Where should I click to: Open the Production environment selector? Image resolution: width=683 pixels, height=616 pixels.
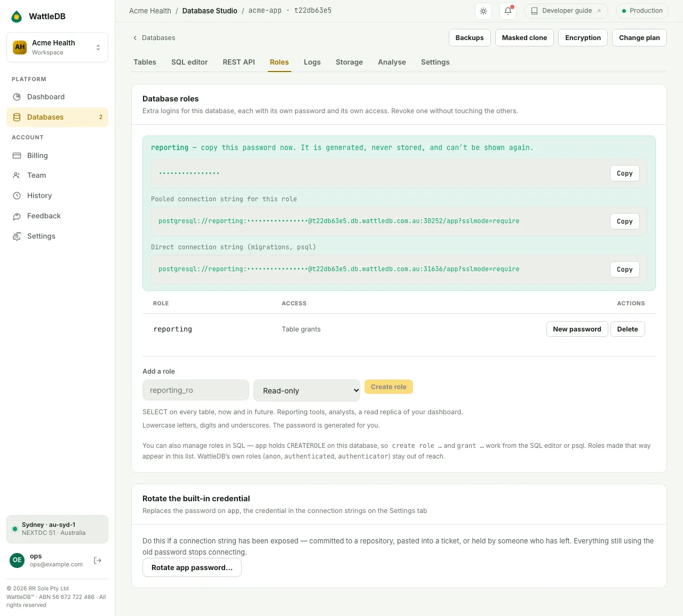pyautogui.click(x=641, y=11)
